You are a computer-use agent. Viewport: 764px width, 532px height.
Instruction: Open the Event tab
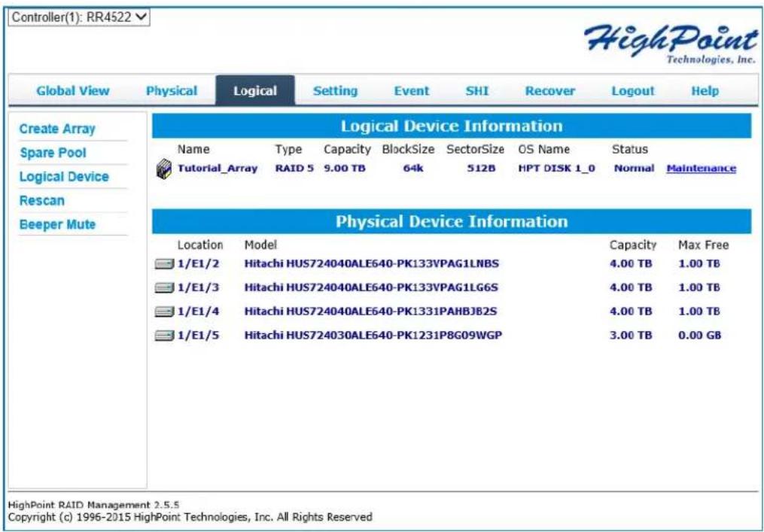point(412,90)
